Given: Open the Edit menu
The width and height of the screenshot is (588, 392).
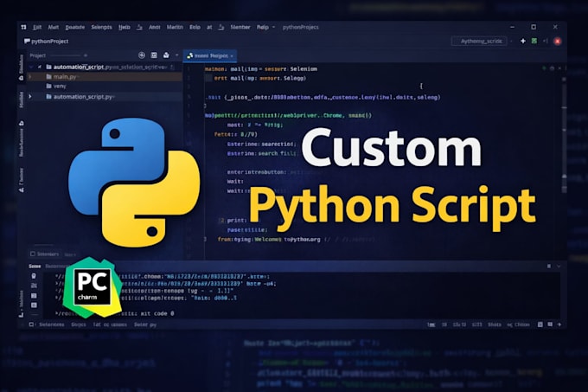Looking at the screenshot, I should (x=37, y=27).
